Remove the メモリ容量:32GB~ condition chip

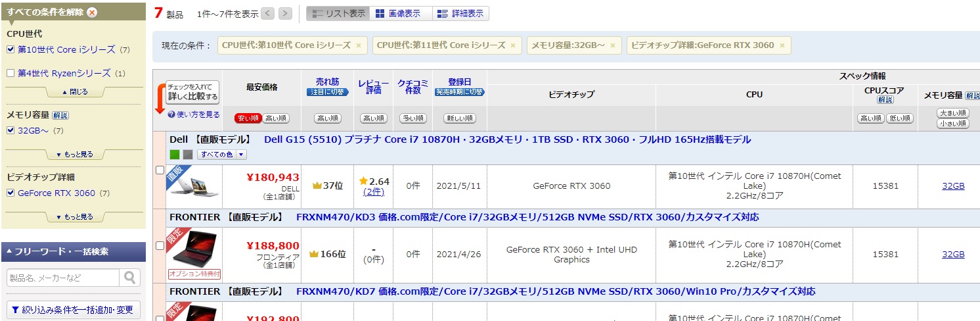(x=612, y=45)
